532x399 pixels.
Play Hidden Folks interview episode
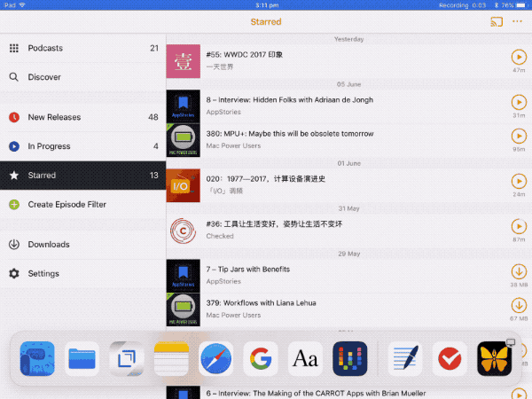[x=519, y=102]
